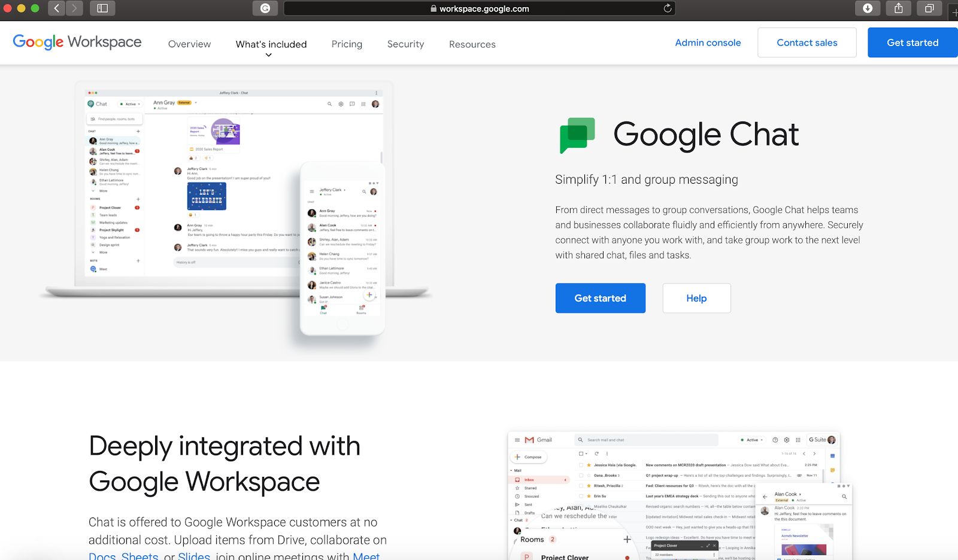Image resolution: width=958 pixels, height=560 pixels.
Task: Click the green Google Chat logo icon
Action: (x=577, y=135)
